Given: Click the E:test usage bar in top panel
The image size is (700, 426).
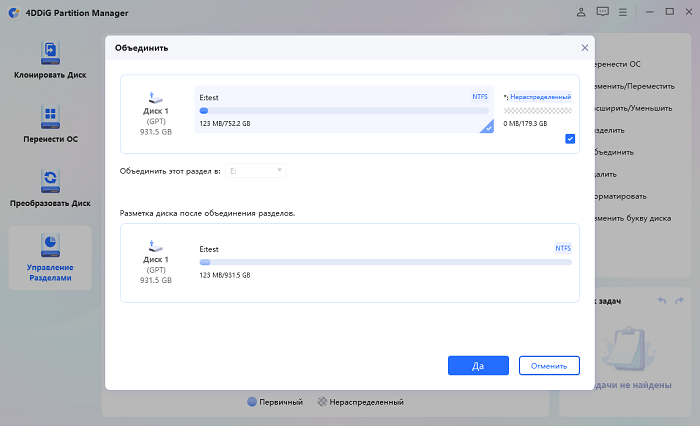Looking at the screenshot, I should pos(344,111).
